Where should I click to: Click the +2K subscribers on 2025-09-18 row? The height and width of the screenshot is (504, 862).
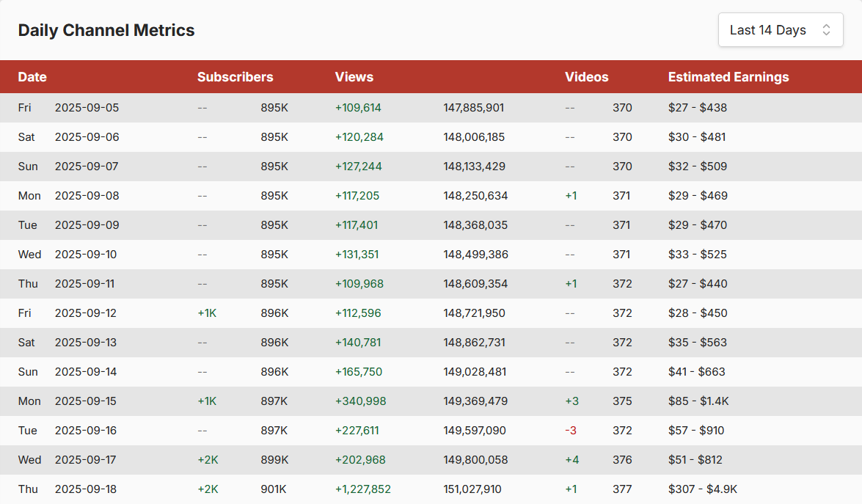208,489
